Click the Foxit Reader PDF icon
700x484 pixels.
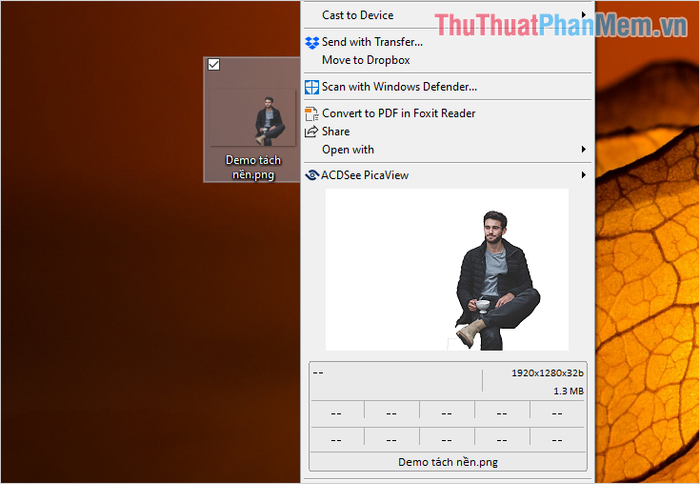click(x=312, y=113)
